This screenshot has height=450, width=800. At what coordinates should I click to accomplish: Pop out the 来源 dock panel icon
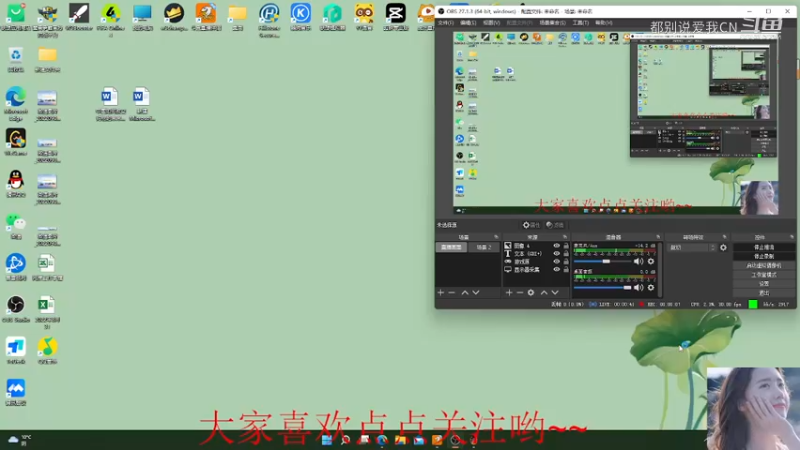coord(565,237)
